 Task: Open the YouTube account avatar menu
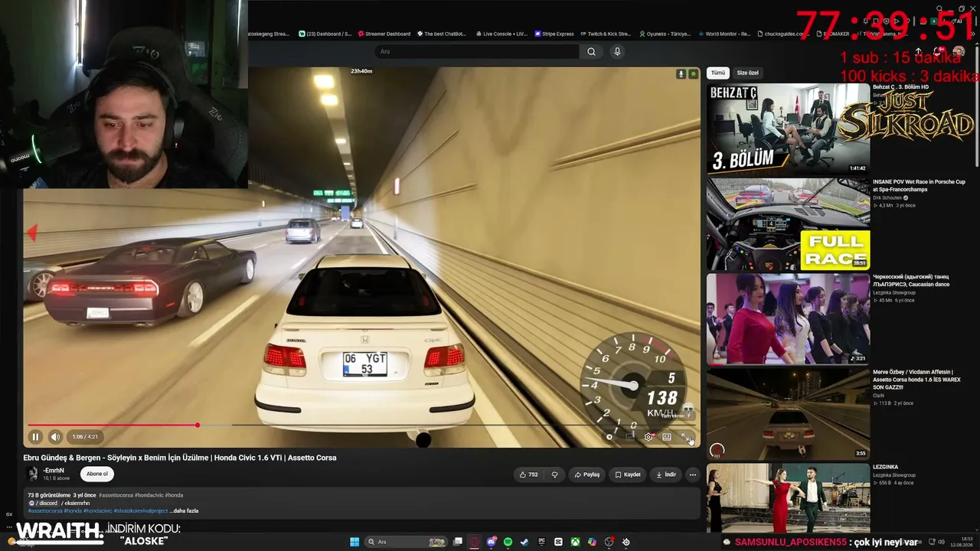pos(959,51)
